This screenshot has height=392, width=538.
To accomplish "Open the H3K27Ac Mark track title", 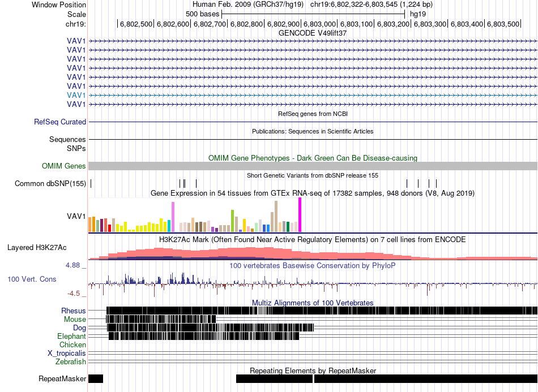I will (313, 239).
